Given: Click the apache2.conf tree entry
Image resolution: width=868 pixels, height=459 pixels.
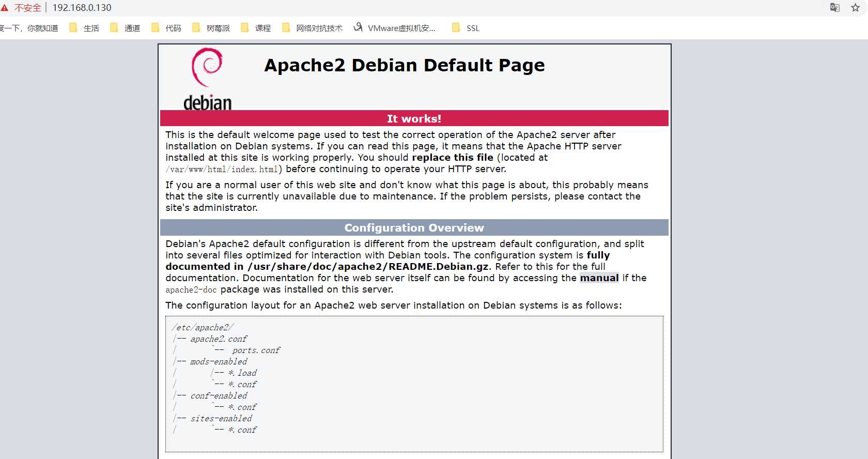Looking at the screenshot, I should pos(219,339).
